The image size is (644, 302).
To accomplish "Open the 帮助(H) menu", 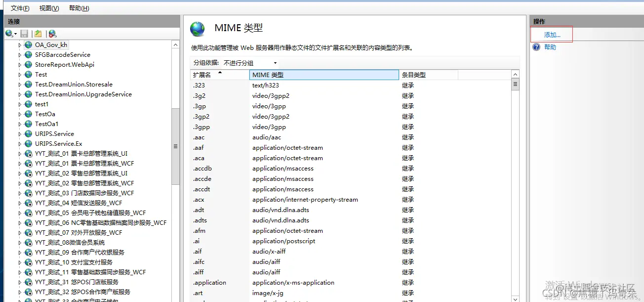I will click(79, 8).
